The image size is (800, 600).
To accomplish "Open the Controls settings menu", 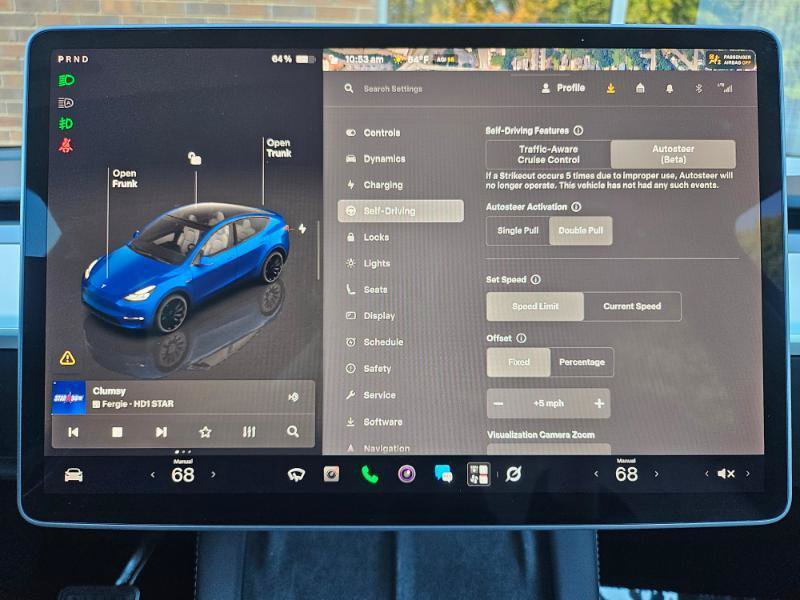I will click(x=373, y=133).
